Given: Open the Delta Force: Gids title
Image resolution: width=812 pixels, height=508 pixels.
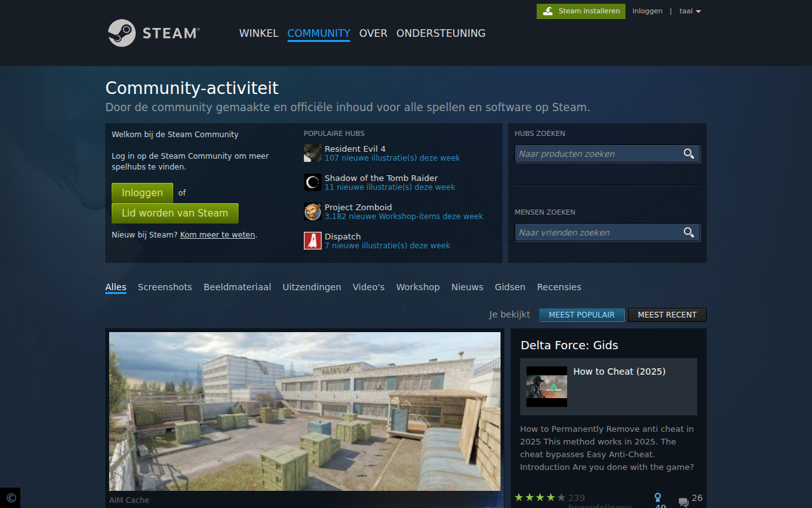Looking at the screenshot, I should (x=570, y=345).
